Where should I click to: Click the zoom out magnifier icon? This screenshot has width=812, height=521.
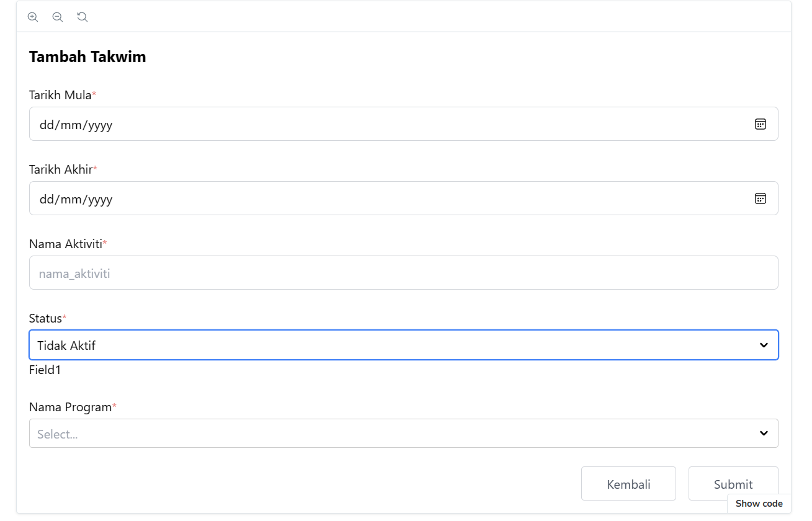[x=58, y=17]
